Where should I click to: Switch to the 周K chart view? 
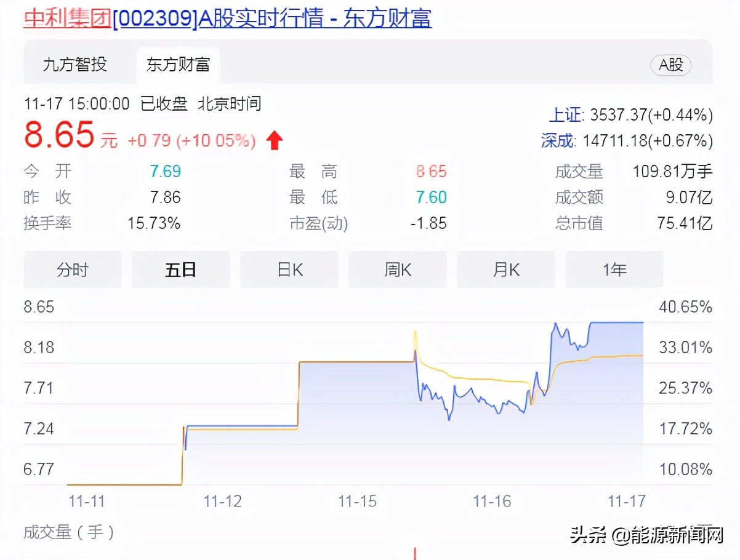(397, 269)
